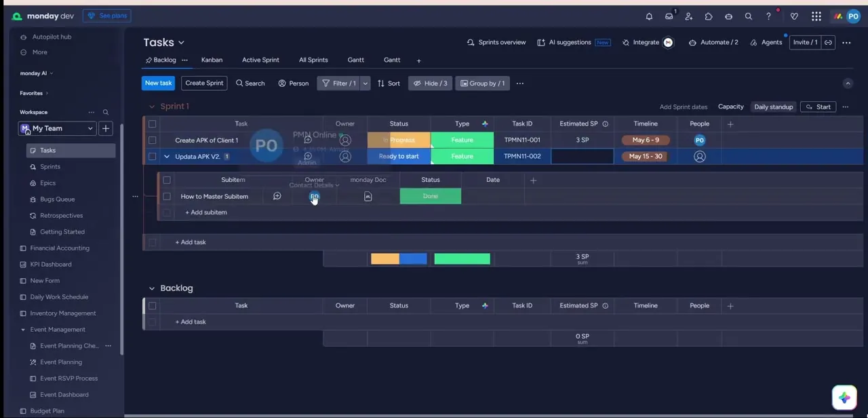Image resolution: width=868 pixels, height=418 pixels.
Task: Open the inbox icon with badge
Action: coord(669,16)
